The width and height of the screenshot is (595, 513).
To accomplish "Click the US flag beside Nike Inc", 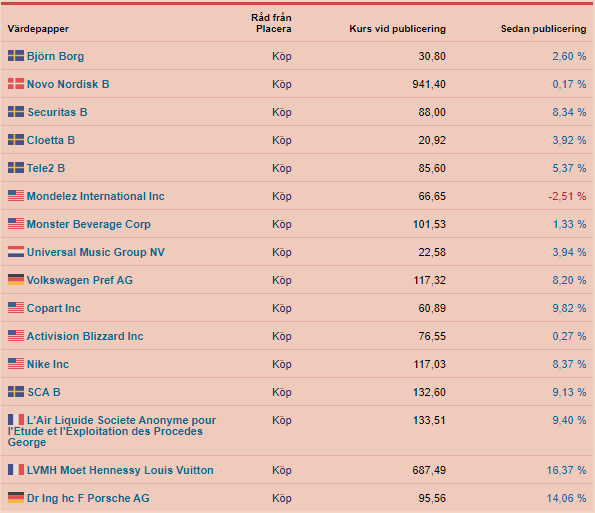I will (16, 364).
